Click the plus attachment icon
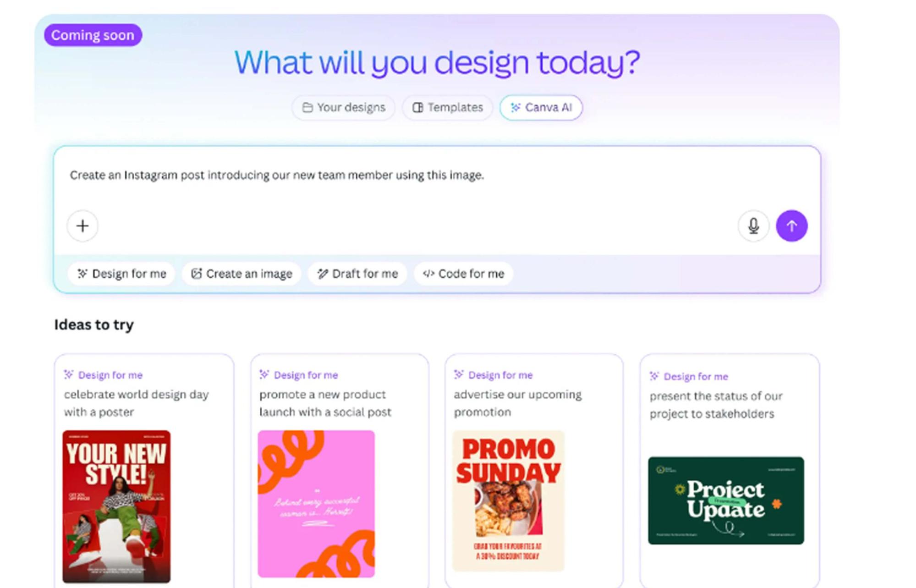 [82, 226]
